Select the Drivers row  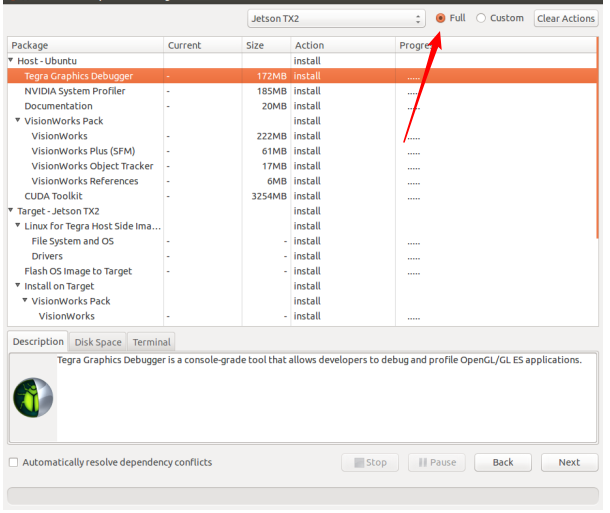tap(302, 256)
